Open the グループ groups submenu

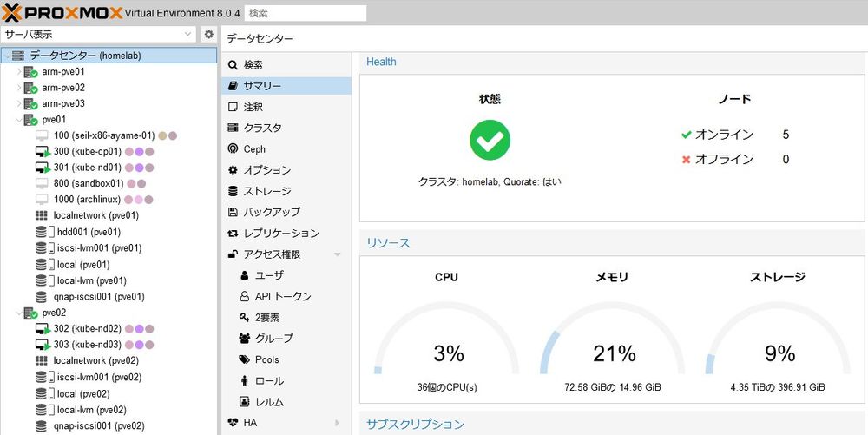286,338
